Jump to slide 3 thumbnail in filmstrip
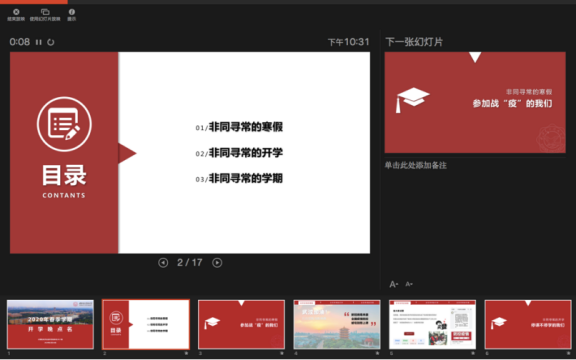 click(x=241, y=324)
